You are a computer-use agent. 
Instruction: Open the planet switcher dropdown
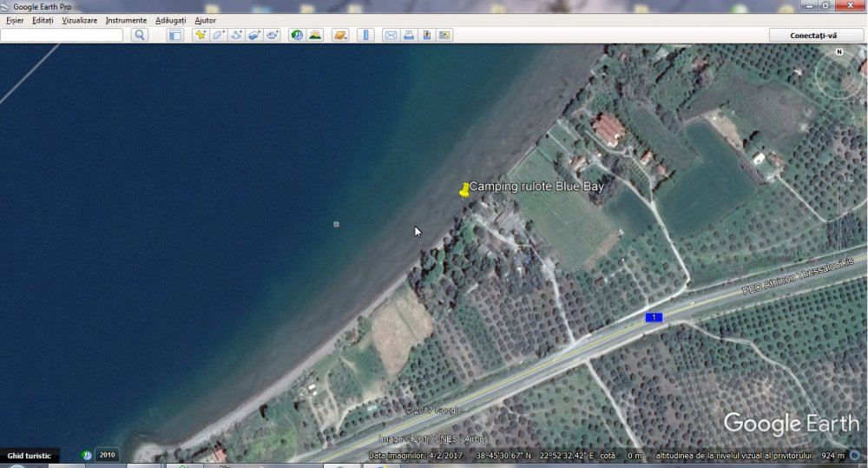point(340,36)
